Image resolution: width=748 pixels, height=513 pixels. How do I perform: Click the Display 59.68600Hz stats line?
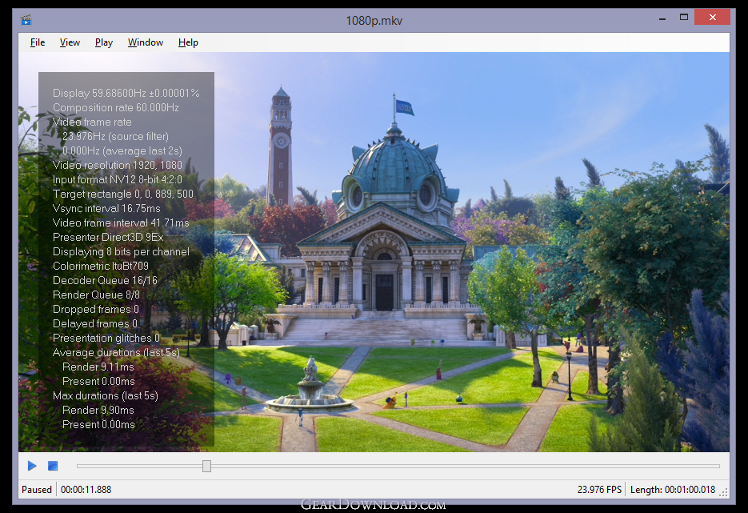[x=126, y=93]
